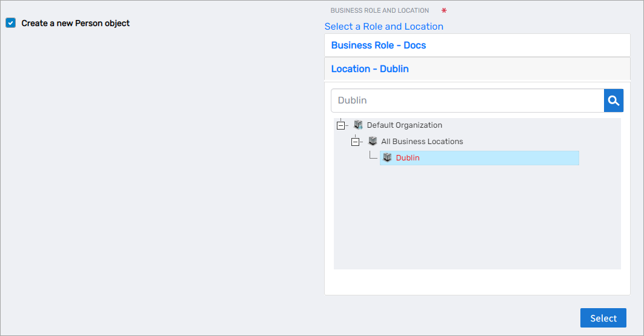The width and height of the screenshot is (644, 336).
Task: Click the Default Organization building icon
Action: coord(358,125)
